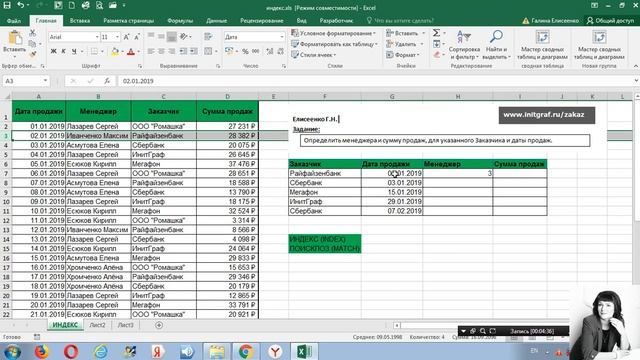Screen dimensions: 640x360
Task: Open Сортировка и фильтр dropdown
Action: coord(464,45)
